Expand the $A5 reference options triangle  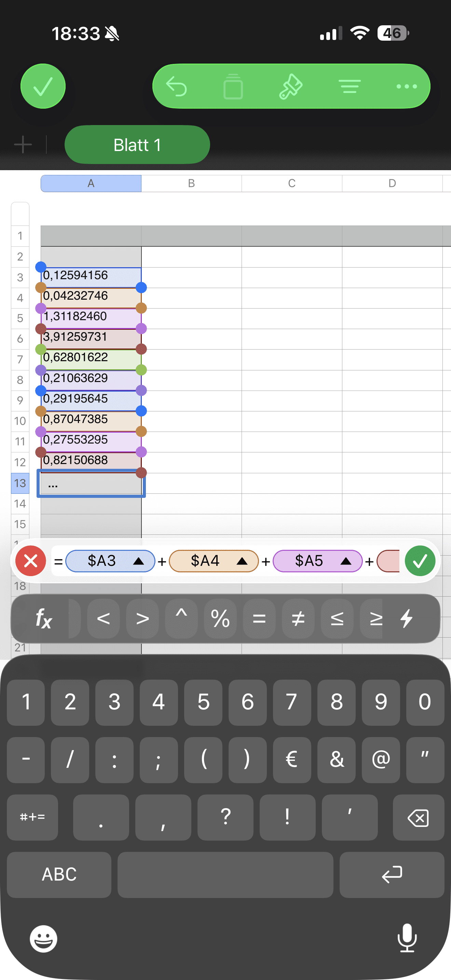click(x=346, y=561)
